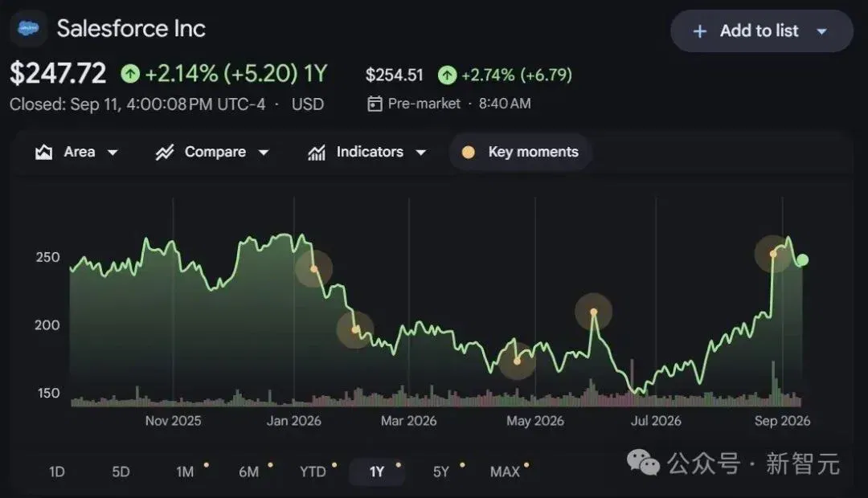The image size is (868, 498).
Task: Select the 1Y time range
Action: (376, 471)
